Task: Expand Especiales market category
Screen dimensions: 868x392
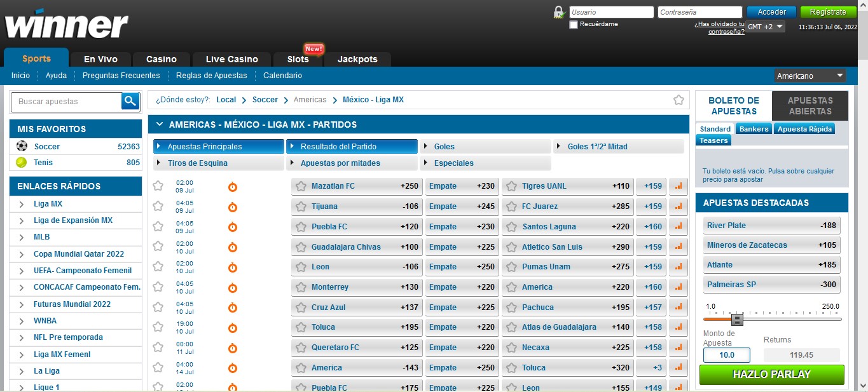Action: pyautogui.click(x=485, y=163)
